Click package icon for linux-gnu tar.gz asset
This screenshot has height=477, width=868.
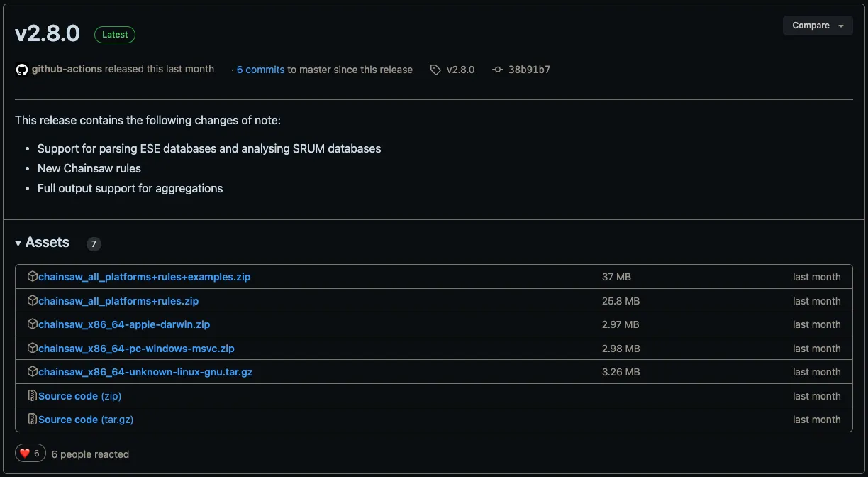click(32, 372)
